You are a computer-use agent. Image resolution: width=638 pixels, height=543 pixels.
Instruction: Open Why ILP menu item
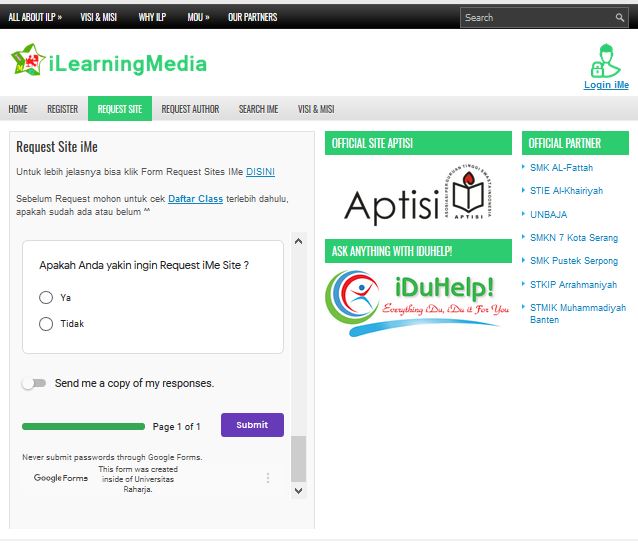(x=152, y=17)
